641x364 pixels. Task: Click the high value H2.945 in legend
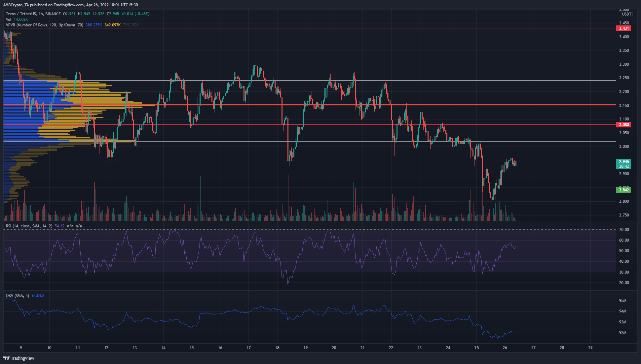[x=84, y=14]
